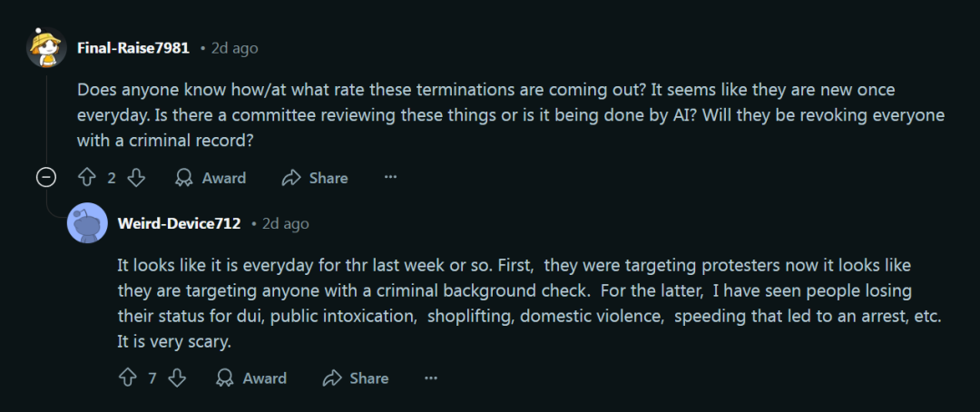Screen dimensions: 980x412
Task: Downvote Weird-Device712's reply
Action: [177, 378]
